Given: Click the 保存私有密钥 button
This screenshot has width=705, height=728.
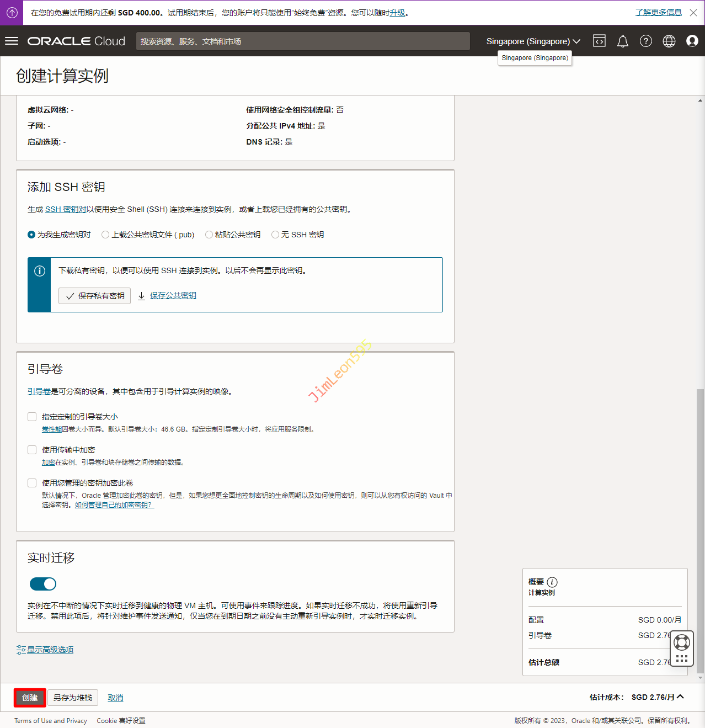Looking at the screenshot, I should pyautogui.click(x=95, y=296).
